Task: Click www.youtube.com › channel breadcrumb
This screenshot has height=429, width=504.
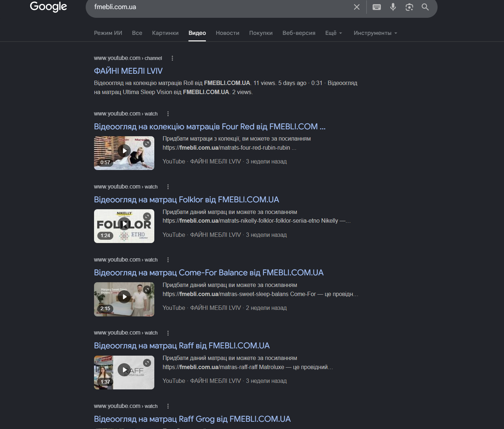Action: point(128,58)
